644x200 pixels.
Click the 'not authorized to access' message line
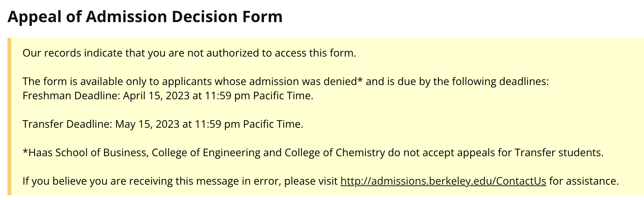pos(189,53)
